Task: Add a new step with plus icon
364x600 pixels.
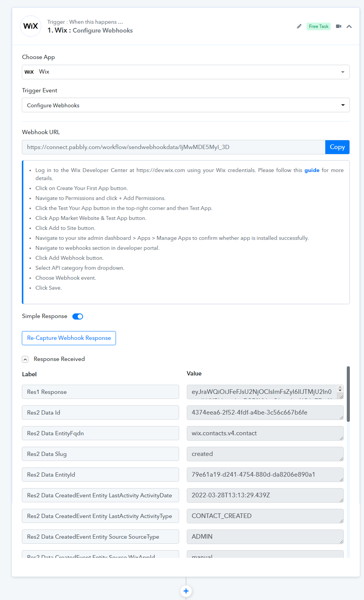Action: tap(186, 591)
